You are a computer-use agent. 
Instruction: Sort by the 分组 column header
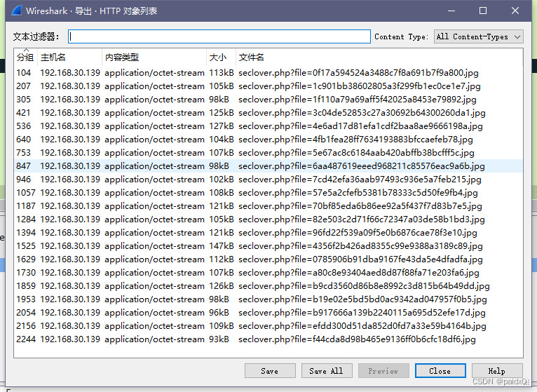tap(25, 58)
